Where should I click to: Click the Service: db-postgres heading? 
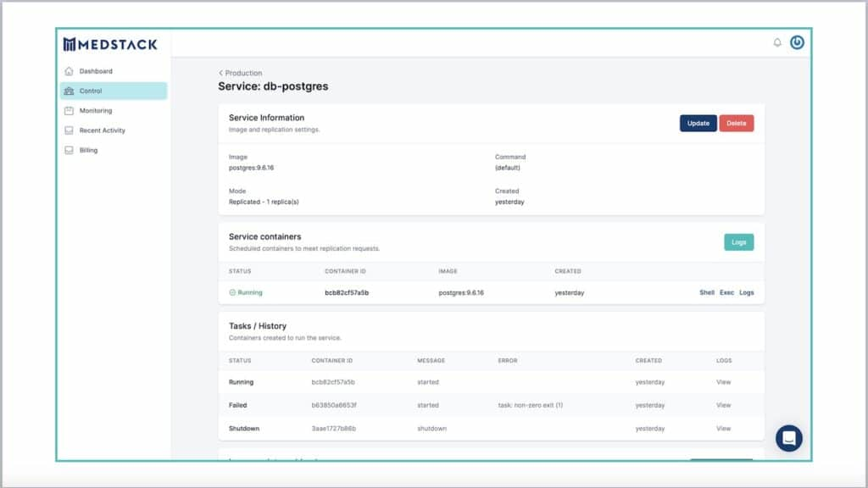coord(273,86)
